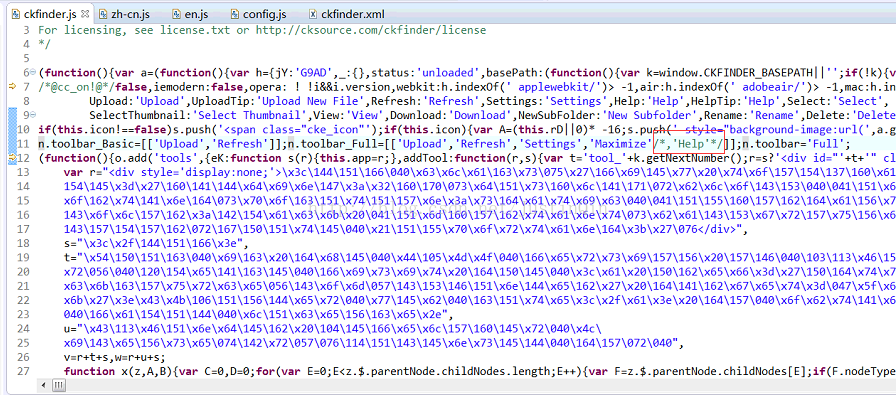Click n.toolbar='Full' on line 11
This screenshot has width=896, height=395.
point(795,143)
